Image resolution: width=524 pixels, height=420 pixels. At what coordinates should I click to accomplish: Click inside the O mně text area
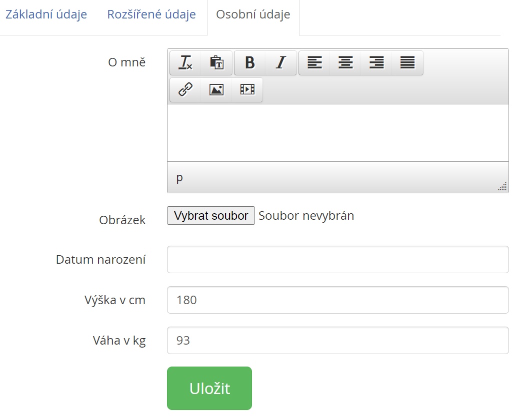pos(337,132)
